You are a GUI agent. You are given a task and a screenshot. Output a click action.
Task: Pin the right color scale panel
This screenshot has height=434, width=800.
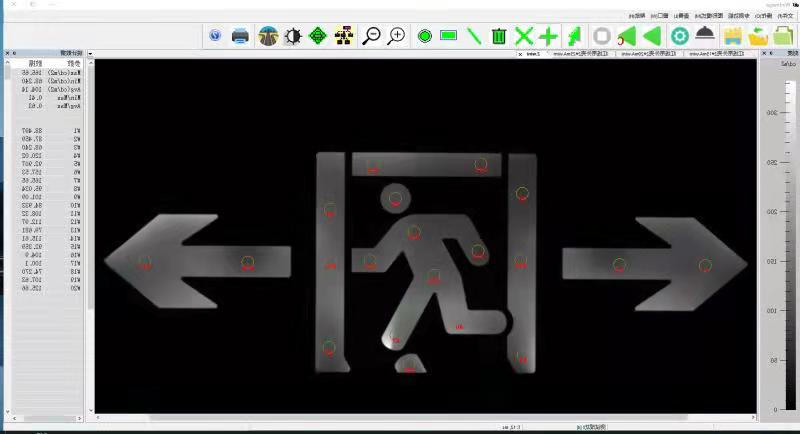coord(771,53)
